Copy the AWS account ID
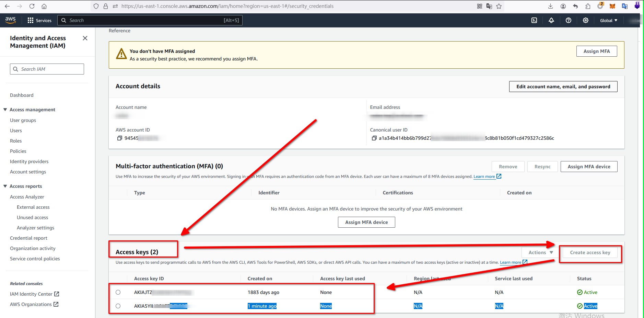 (x=120, y=138)
